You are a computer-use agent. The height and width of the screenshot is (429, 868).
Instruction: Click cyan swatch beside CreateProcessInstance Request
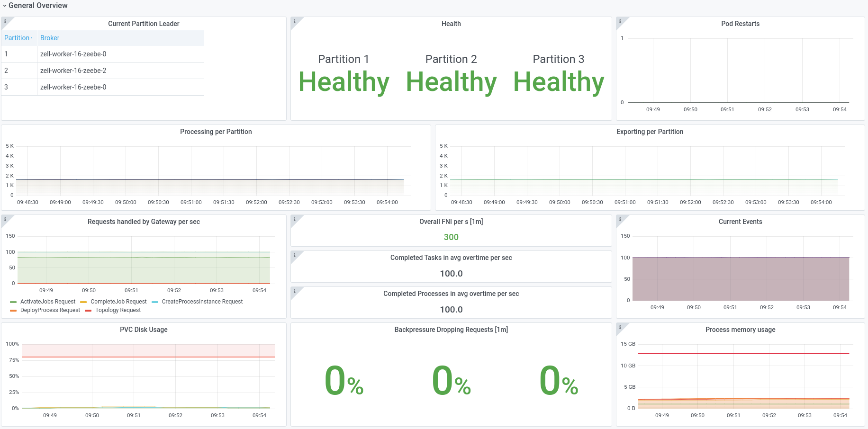click(x=155, y=302)
